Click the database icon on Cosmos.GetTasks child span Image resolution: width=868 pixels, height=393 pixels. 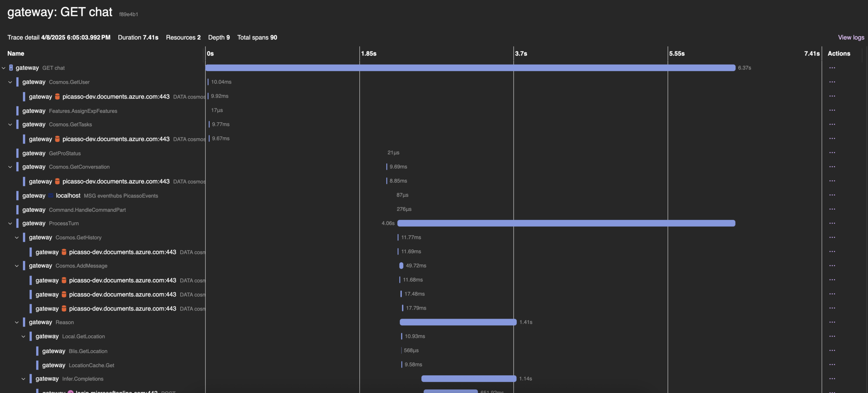pos(58,139)
